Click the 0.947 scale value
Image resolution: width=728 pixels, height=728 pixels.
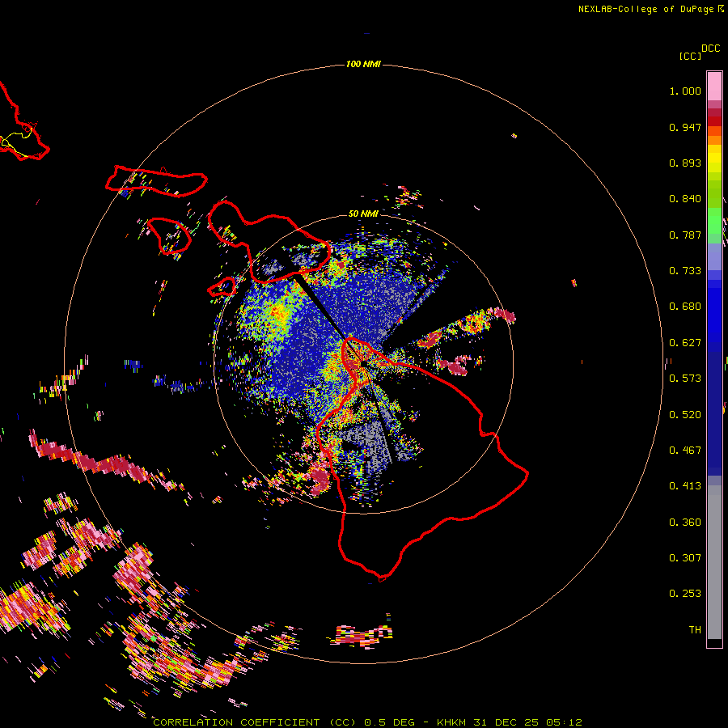click(685, 127)
